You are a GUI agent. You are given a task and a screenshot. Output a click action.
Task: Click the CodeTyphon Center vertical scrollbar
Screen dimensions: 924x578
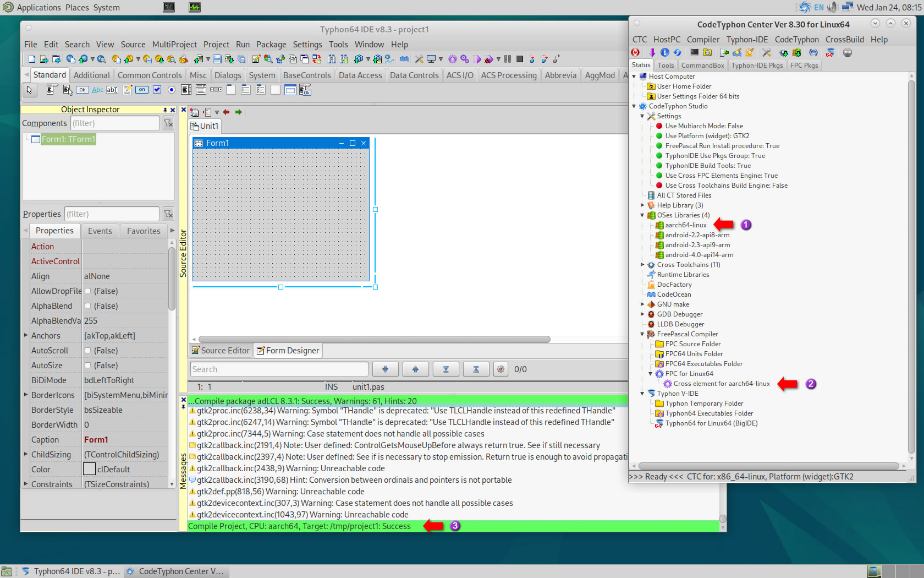[911, 266]
